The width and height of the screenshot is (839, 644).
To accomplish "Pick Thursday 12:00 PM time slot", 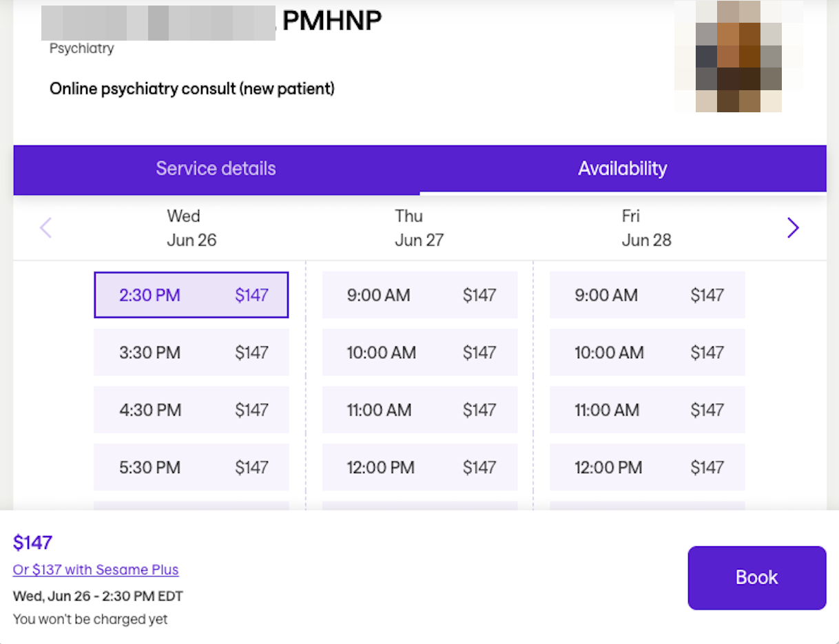I will 419,468.
